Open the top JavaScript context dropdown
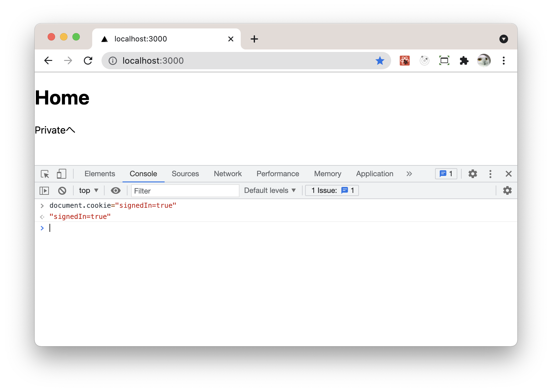The height and width of the screenshot is (392, 552). coord(88,190)
